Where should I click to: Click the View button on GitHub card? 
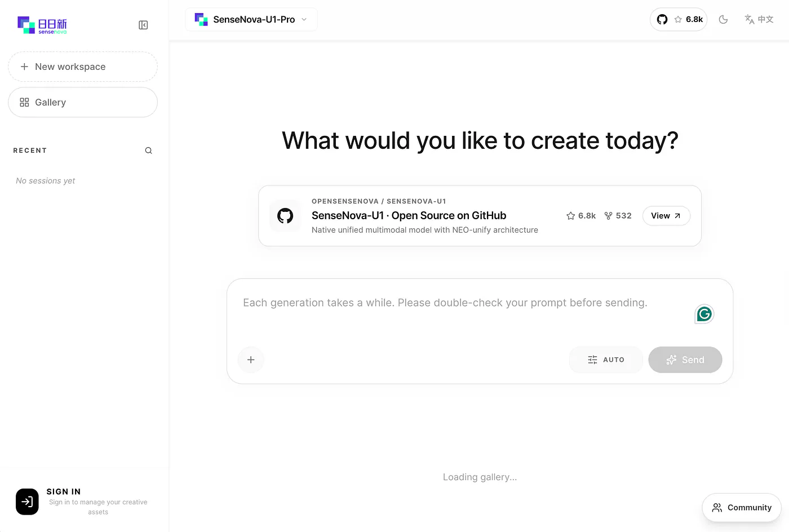click(666, 216)
